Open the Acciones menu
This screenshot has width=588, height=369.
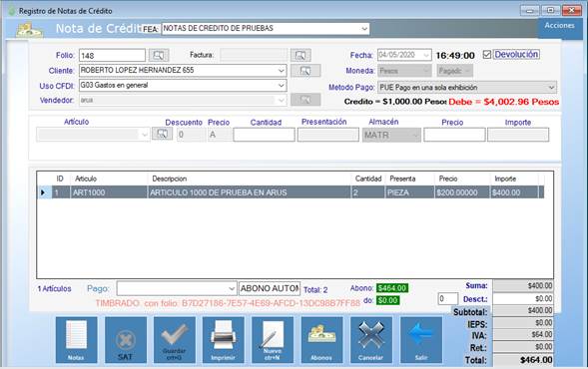pos(559,26)
